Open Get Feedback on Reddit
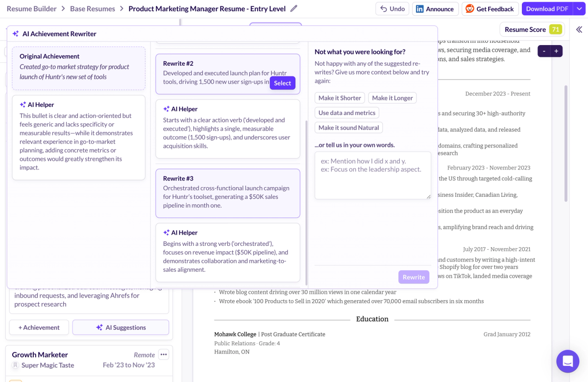Viewport: 588px width, 382px height. (490, 9)
